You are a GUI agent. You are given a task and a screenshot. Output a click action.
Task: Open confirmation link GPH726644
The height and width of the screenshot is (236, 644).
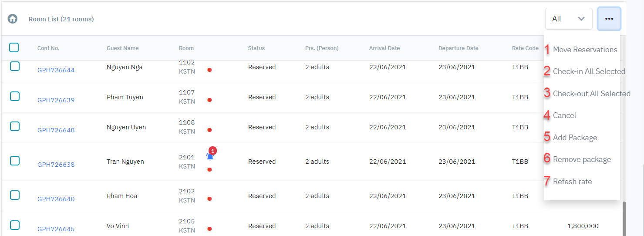pos(56,70)
